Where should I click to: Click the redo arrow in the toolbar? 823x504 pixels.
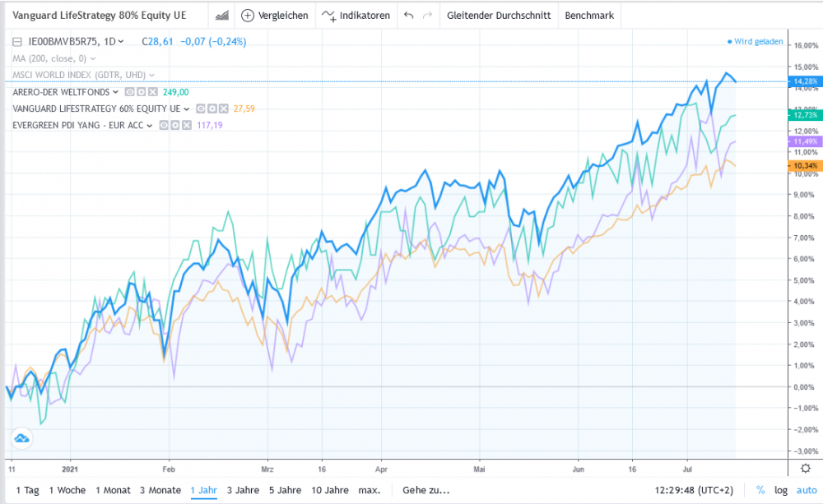(x=426, y=15)
